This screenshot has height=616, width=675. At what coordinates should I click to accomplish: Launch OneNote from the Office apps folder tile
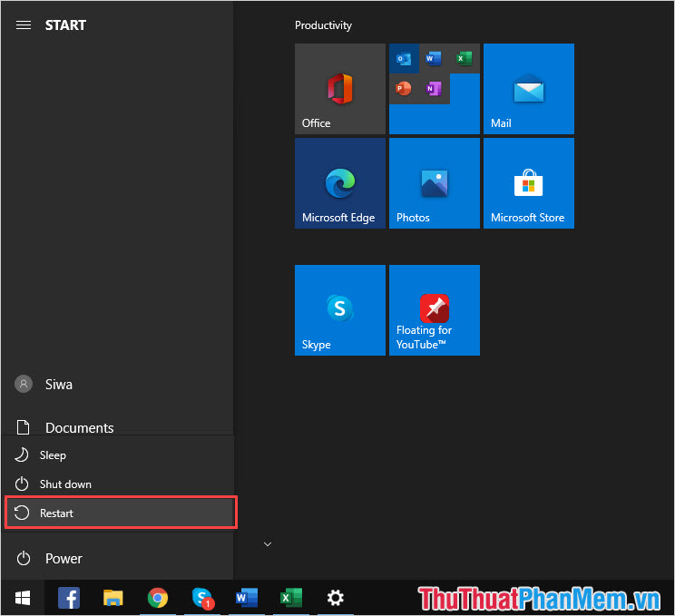pyautogui.click(x=434, y=89)
